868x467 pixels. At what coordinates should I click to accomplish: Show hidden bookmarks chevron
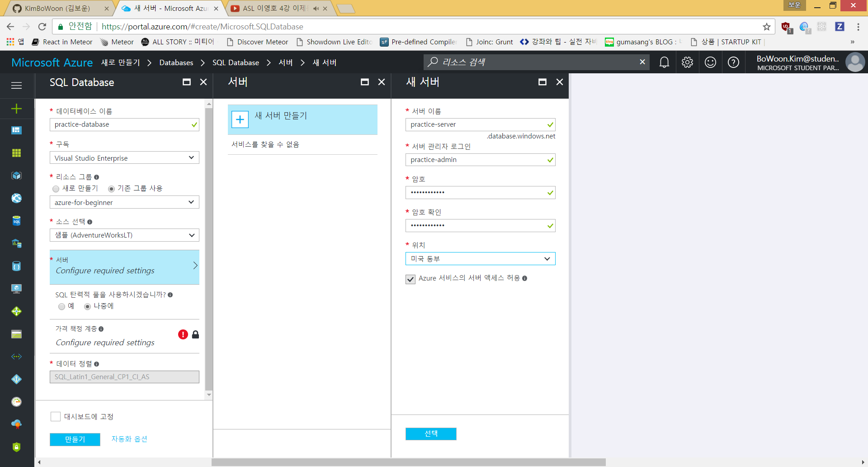(x=853, y=42)
